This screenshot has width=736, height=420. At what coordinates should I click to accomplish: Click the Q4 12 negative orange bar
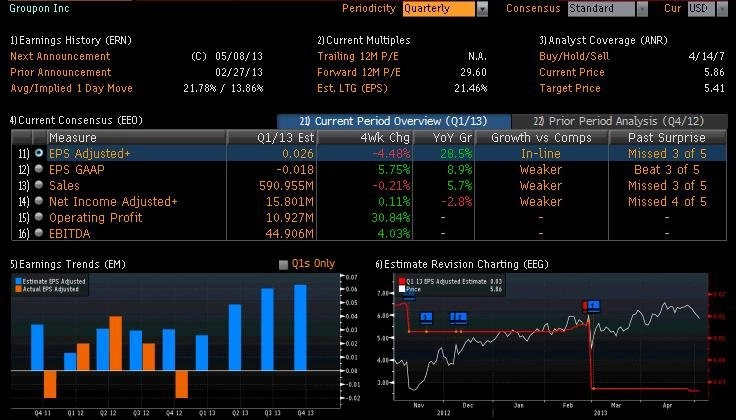point(182,384)
